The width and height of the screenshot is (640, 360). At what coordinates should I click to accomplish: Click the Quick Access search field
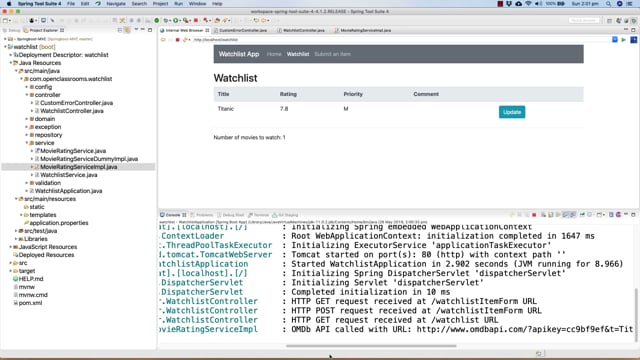(x=584, y=20)
